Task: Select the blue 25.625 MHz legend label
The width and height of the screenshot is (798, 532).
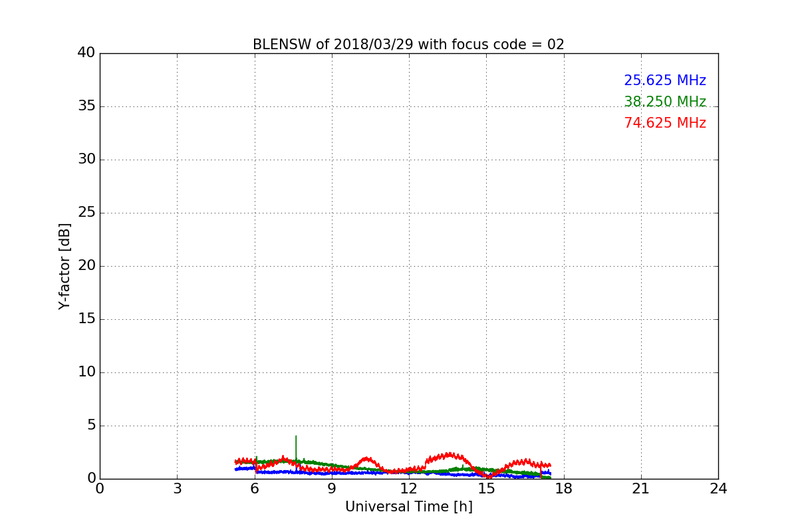Action: click(665, 80)
